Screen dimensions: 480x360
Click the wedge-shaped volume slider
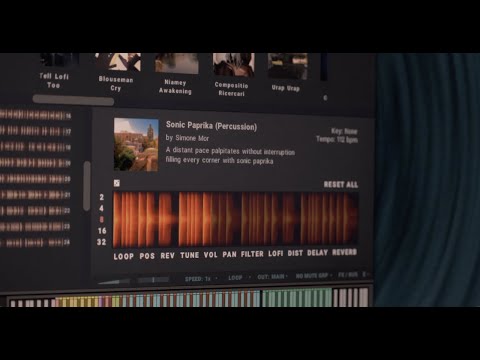[114, 281]
